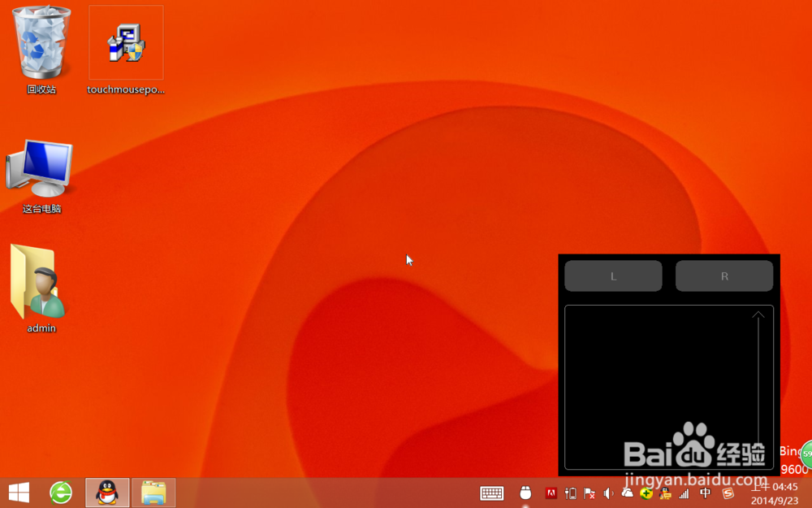Image resolution: width=812 pixels, height=508 pixels.
Task: Open the touch keyboard tray icon
Action: coord(491,493)
